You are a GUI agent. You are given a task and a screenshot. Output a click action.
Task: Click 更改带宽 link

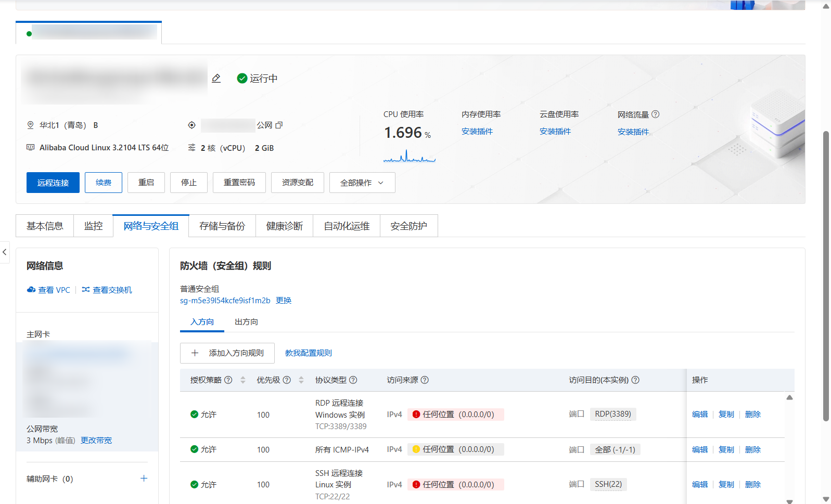[x=96, y=441]
